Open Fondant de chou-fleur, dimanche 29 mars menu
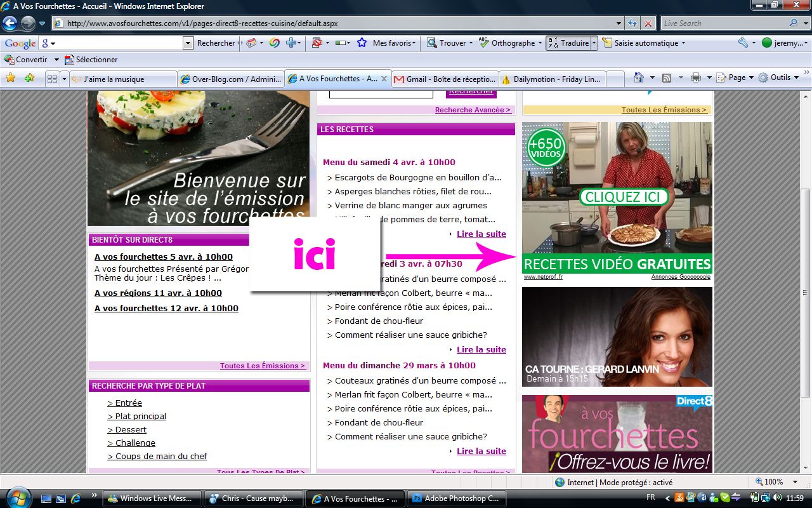Screen dimensions: 812x508 pyautogui.click(x=379, y=422)
